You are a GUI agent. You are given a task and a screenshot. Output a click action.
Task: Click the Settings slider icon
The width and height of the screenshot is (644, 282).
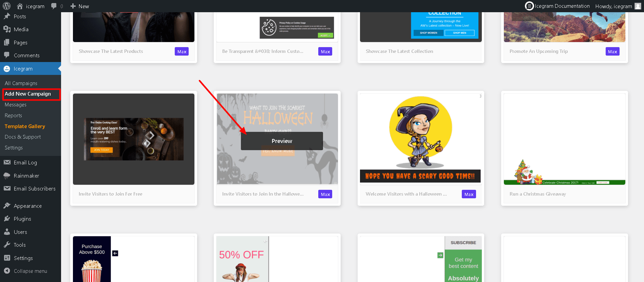point(7,258)
